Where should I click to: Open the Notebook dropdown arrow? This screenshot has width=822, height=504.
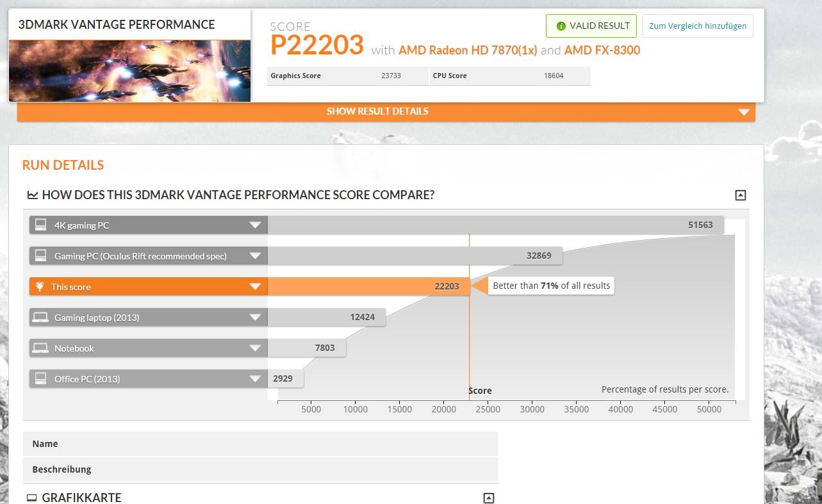click(x=255, y=348)
